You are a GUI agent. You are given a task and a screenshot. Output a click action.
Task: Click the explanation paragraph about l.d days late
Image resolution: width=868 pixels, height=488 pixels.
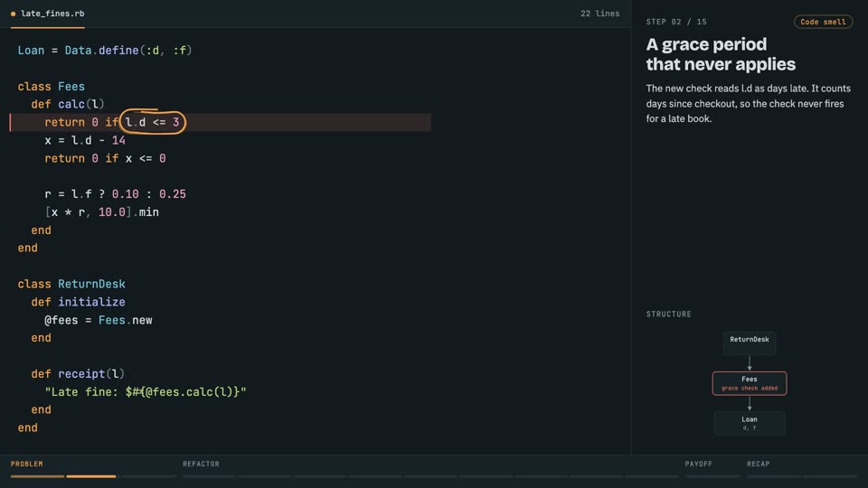tap(749, 103)
